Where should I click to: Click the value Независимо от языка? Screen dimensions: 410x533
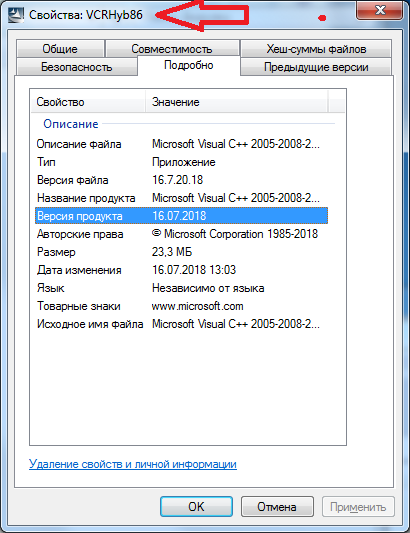coord(208,288)
